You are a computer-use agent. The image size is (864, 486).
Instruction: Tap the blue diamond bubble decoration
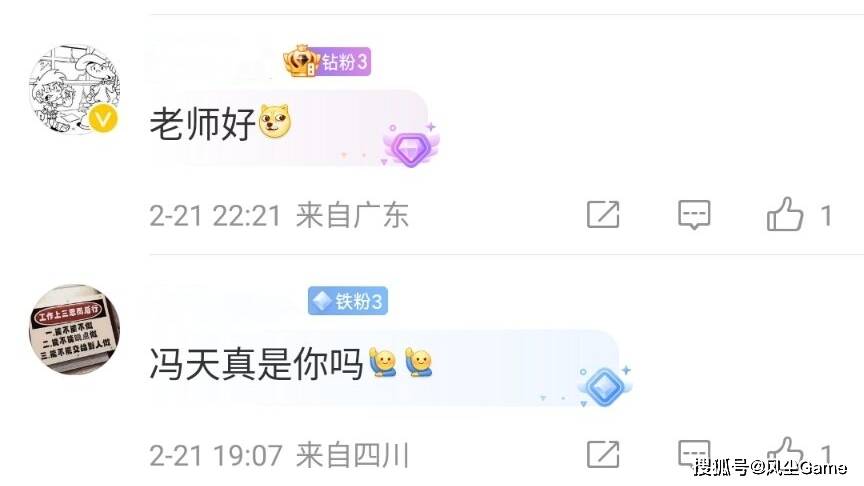pos(604,386)
